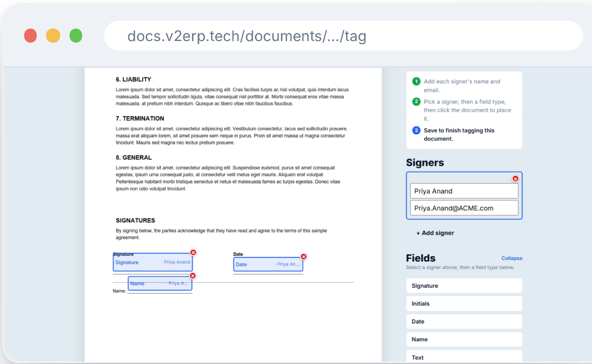This screenshot has width=592, height=364.
Task: Click the signer name input Priya Anand
Action: pyautogui.click(x=464, y=191)
